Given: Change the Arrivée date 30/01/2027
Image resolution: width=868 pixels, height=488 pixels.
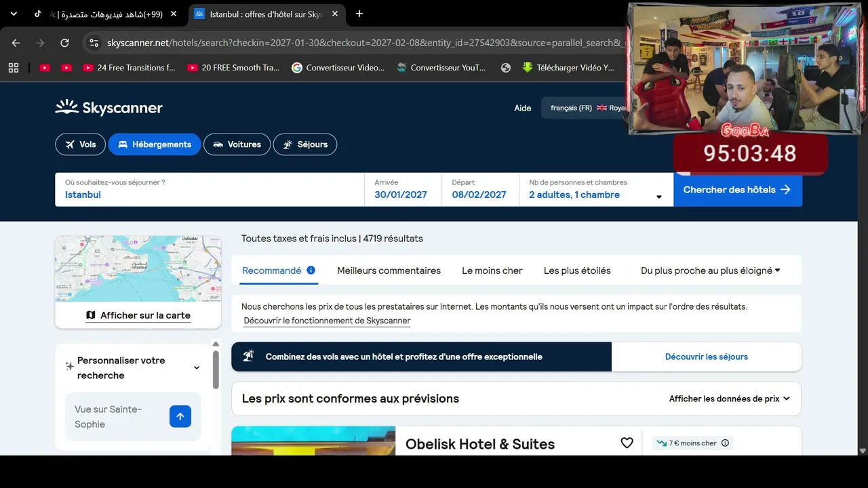Looking at the screenshot, I should [x=403, y=189].
